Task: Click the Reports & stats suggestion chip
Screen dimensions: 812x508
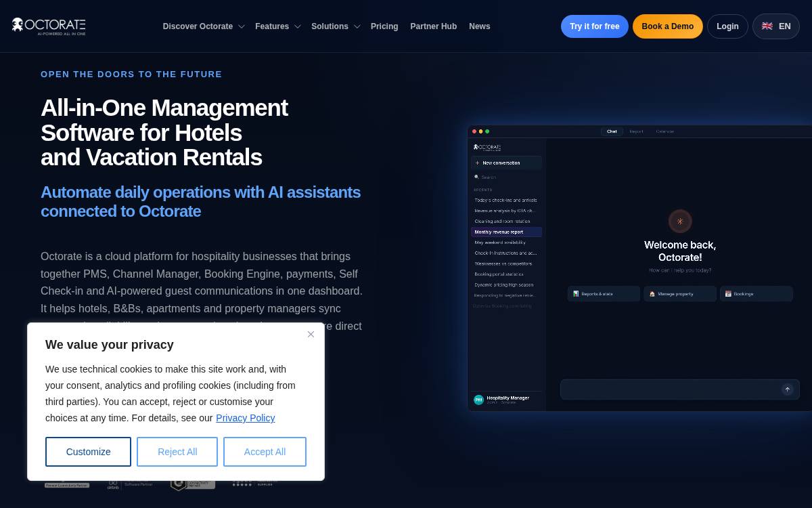Action: 604,294
